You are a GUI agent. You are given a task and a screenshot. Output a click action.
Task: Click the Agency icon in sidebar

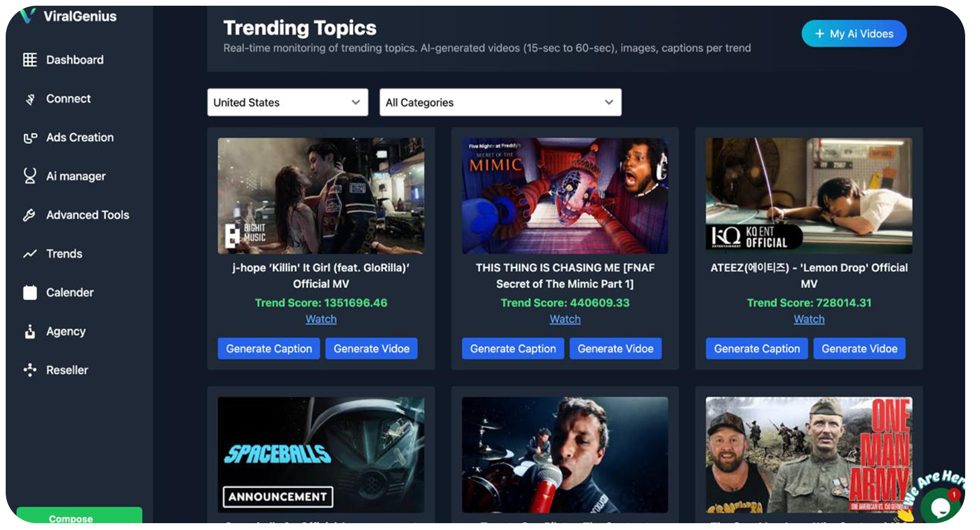[30, 332]
